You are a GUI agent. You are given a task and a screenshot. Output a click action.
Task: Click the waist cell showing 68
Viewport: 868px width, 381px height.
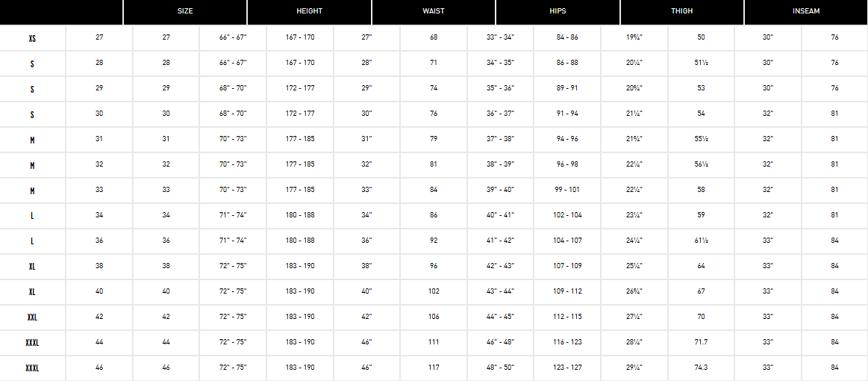434,37
